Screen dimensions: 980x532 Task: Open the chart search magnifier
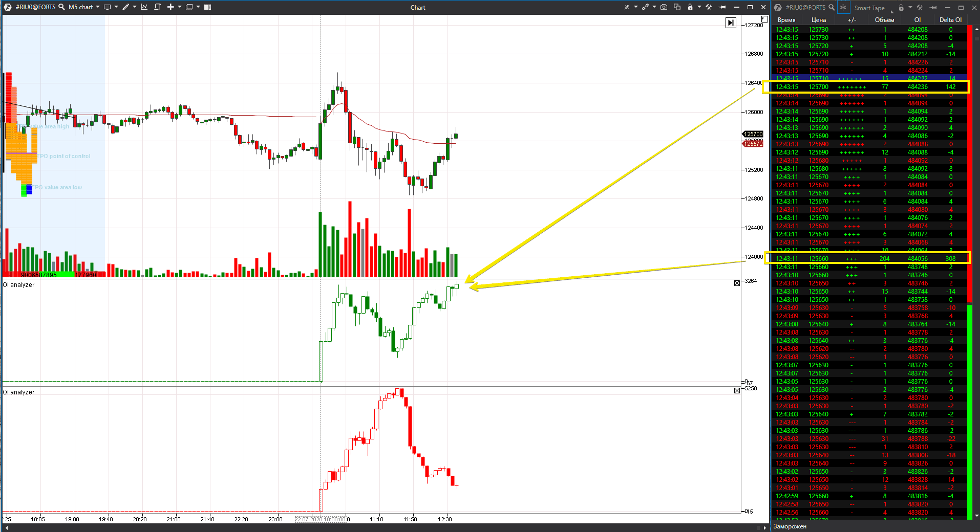[x=61, y=7]
